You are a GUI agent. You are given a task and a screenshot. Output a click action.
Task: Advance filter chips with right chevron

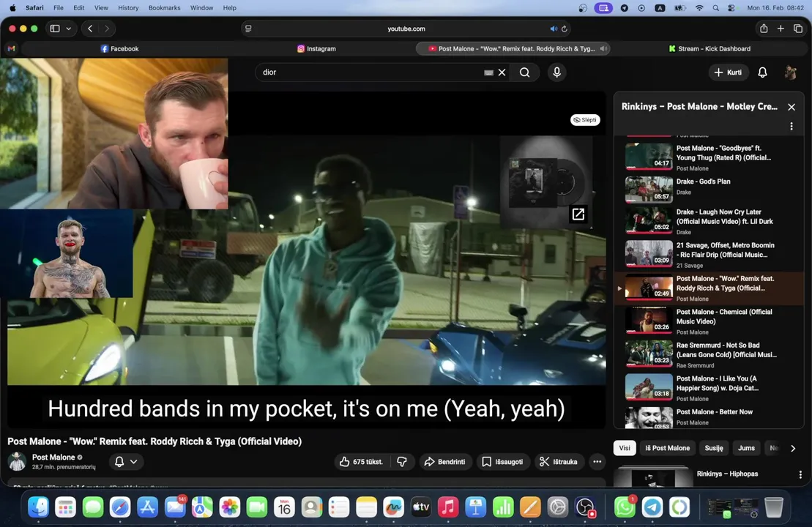pos(793,448)
